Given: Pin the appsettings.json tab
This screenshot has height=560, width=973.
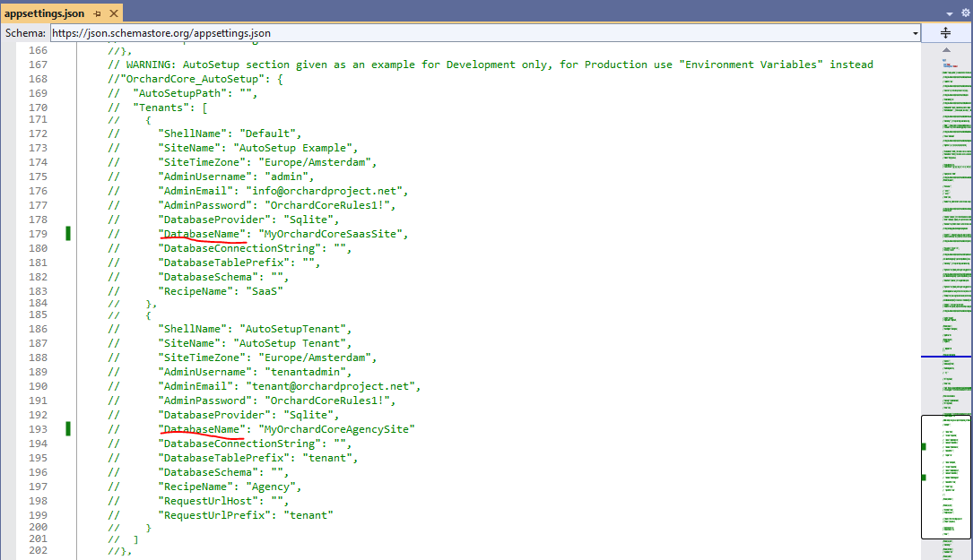Looking at the screenshot, I should tap(98, 13).
